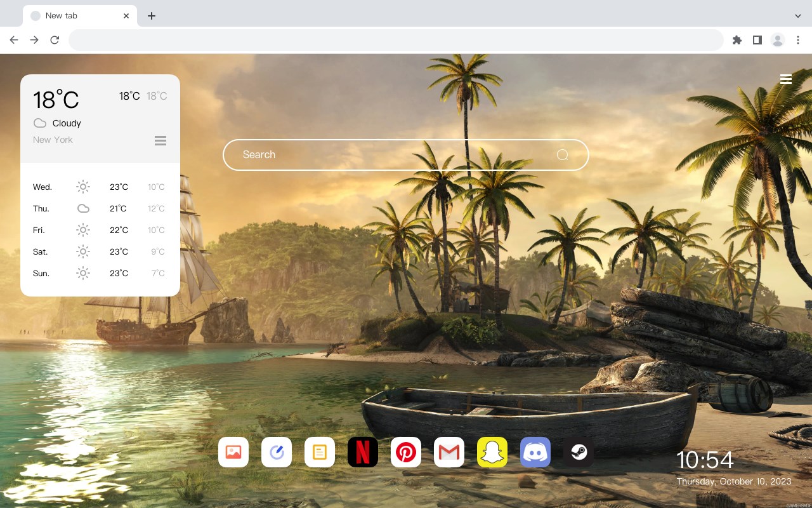
Task: Select the Thu. forecast row
Action: click(x=100, y=208)
